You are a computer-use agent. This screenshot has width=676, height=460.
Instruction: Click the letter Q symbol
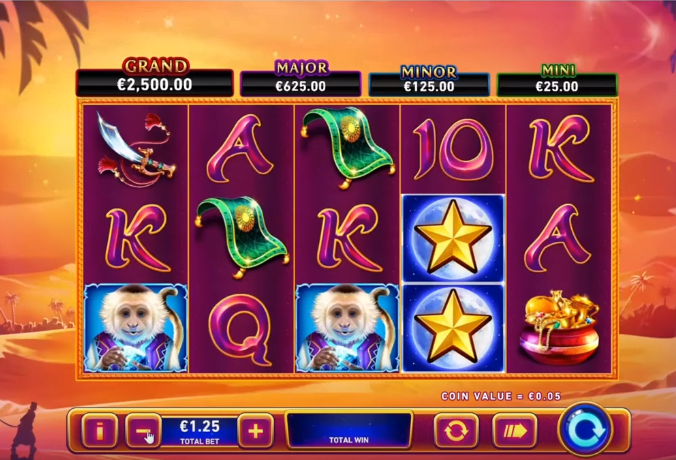(x=241, y=329)
